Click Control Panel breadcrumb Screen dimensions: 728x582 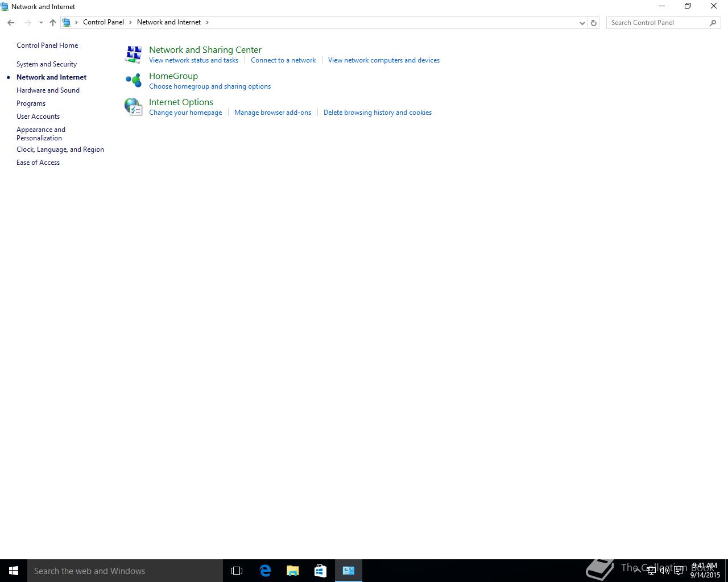click(104, 22)
